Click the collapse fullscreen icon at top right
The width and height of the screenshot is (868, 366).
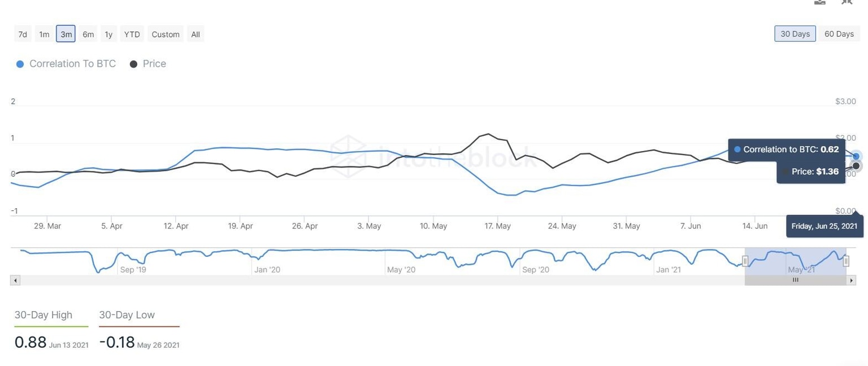846,2
